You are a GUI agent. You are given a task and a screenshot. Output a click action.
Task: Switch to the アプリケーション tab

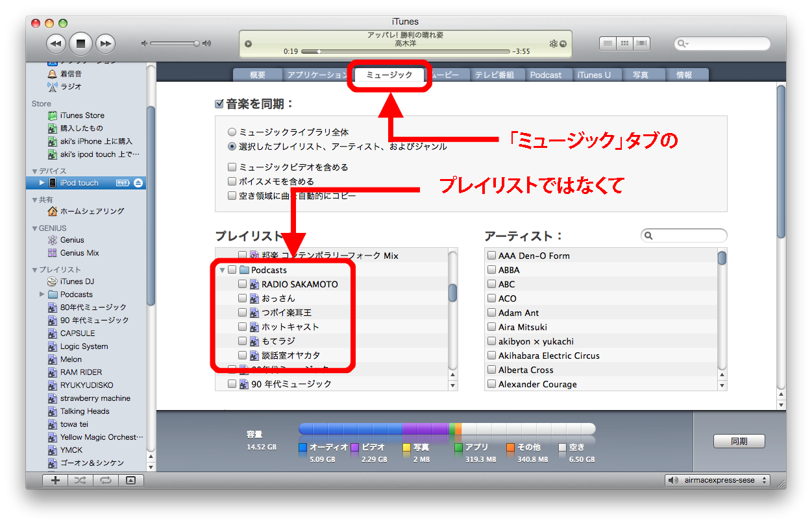pyautogui.click(x=317, y=75)
